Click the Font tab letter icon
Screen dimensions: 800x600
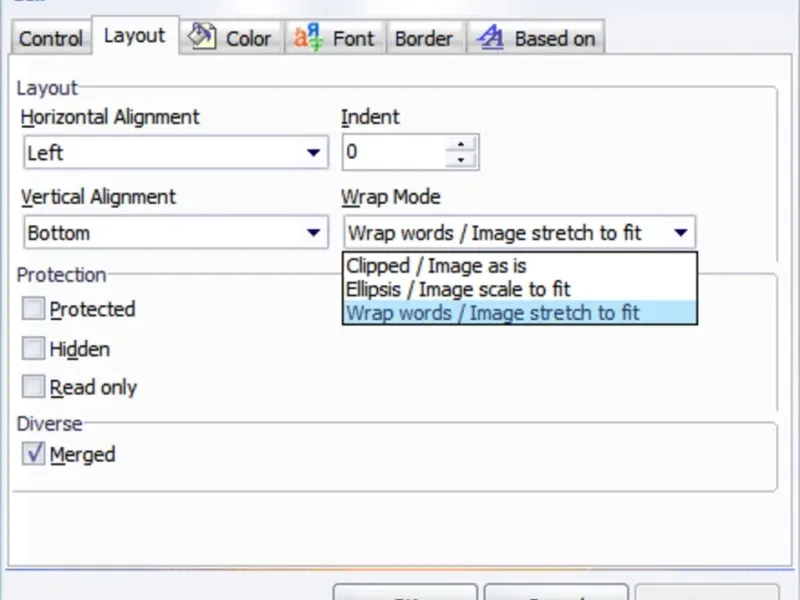tap(306, 38)
